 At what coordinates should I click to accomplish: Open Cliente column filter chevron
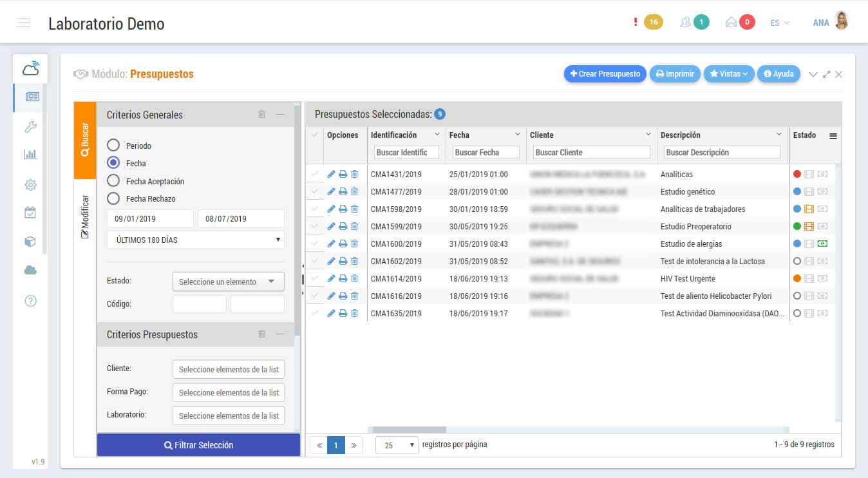click(648, 135)
